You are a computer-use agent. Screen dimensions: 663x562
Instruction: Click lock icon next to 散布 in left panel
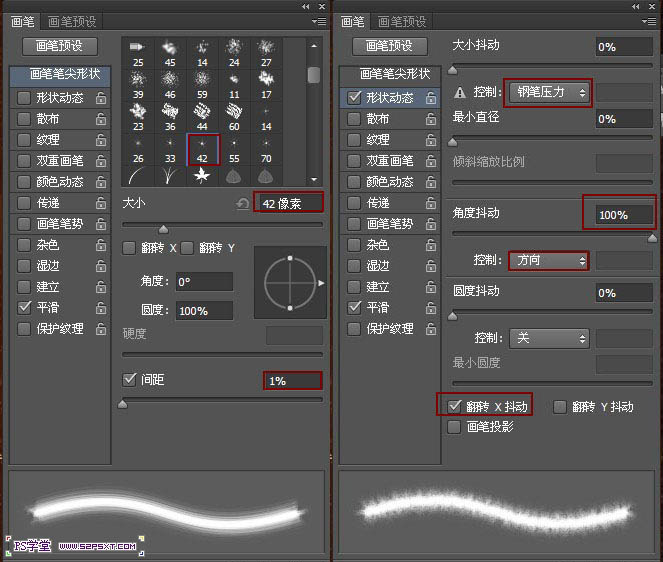(x=101, y=118)
